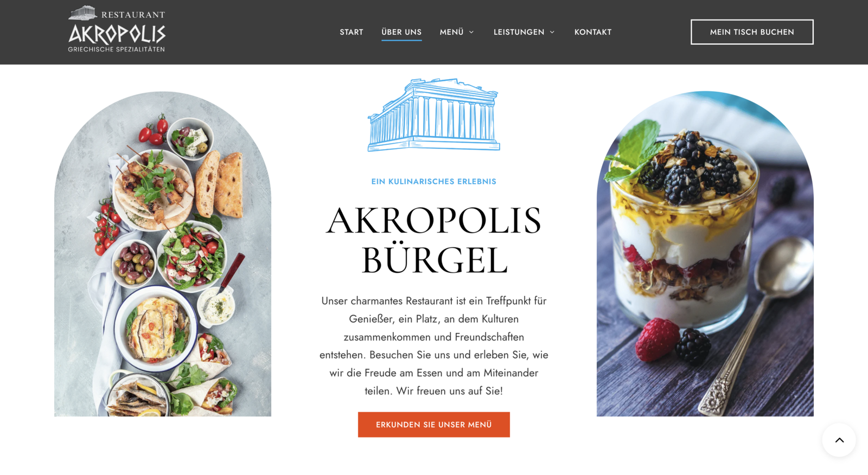Open the Kontakt page
This screenshot has height=475, width=868.
pyautogui.click(x=593, y=32)
